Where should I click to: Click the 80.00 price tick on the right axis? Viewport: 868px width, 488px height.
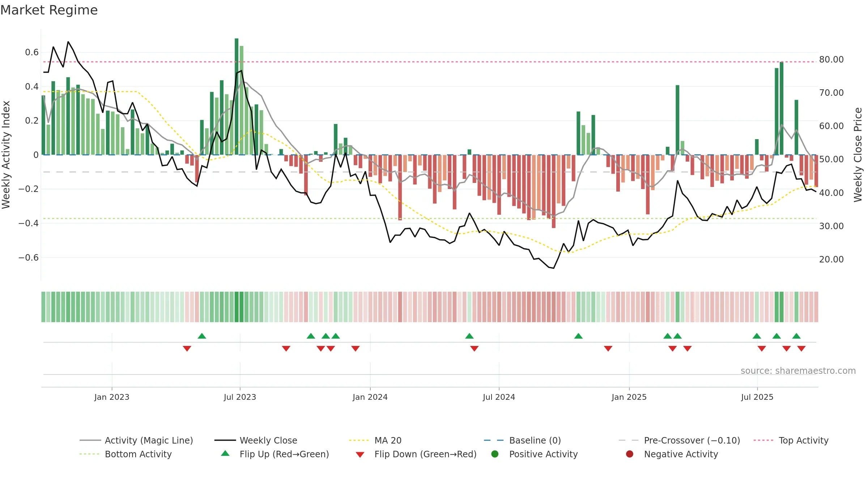831,59
